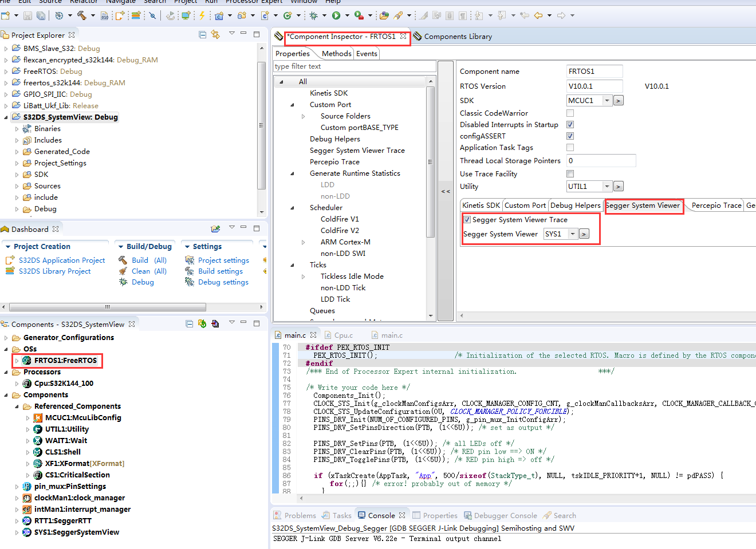Image resolution: width=756 pixels, height=549 pixels.
Task: Click the hammer Build icon in top toolbar
Action: 82,15
